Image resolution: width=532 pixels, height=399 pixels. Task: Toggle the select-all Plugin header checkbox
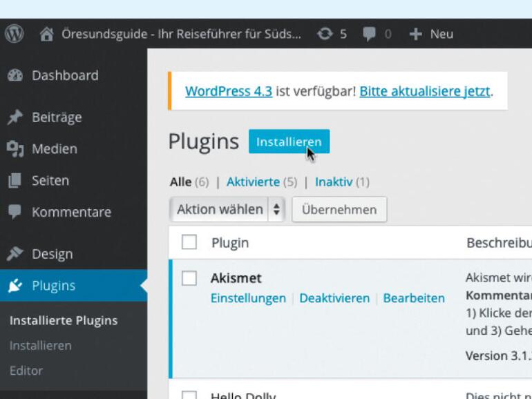tap(189, 242)
